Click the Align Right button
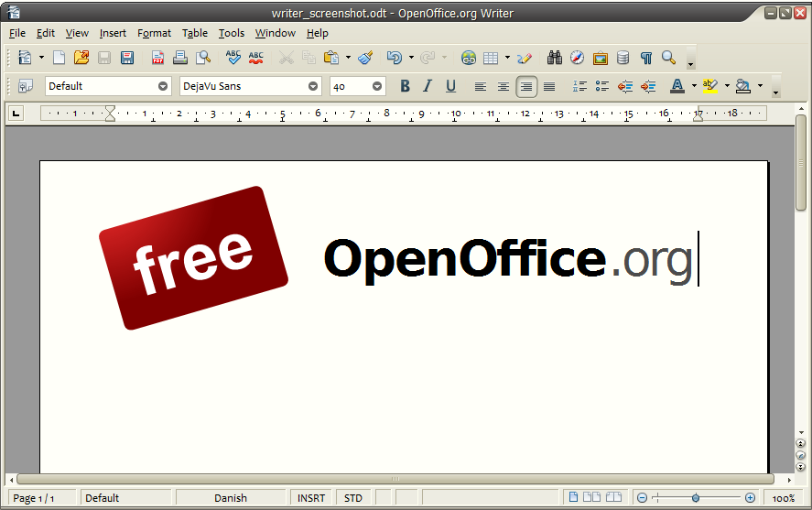 click(x=526, y=86)
